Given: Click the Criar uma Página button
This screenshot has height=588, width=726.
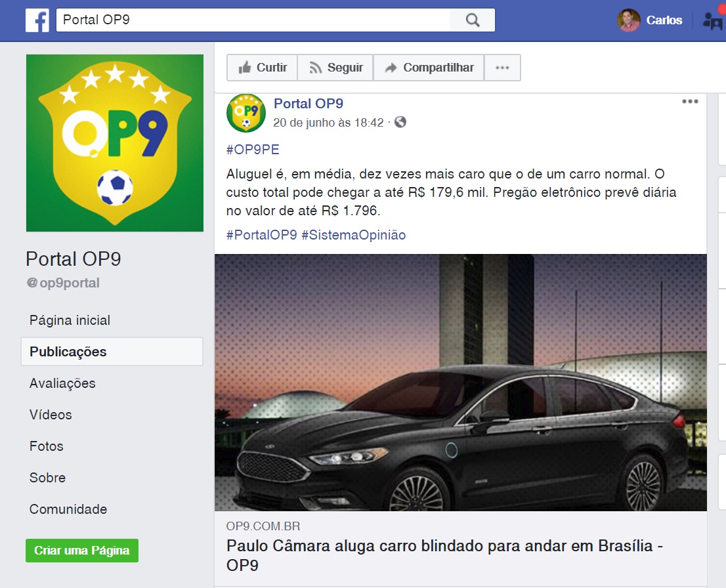Looking at the screenshot, I should [82, 551].
